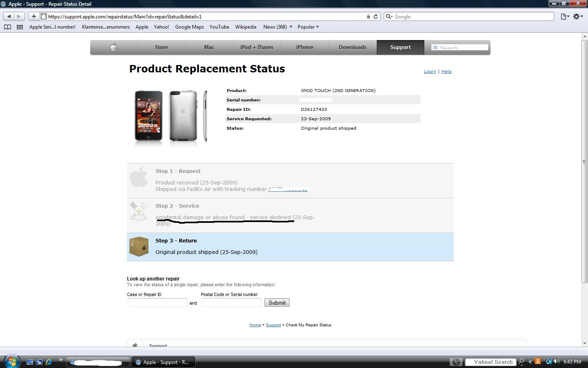The height and width of the screenshot is (368, 588).
Task: Click the magnifier icon in the Google search field
Action: [x=389, y=17]
